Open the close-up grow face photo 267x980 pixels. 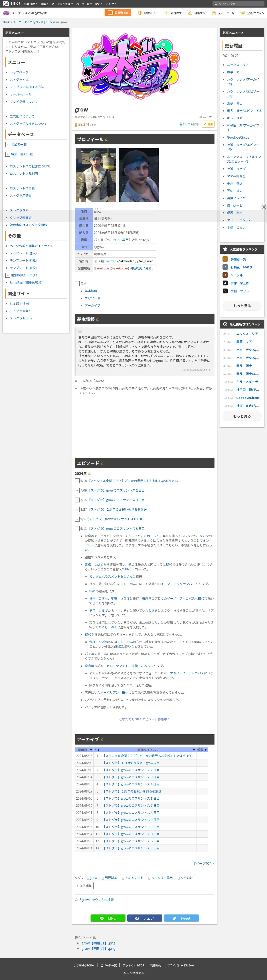pyautogui.click(x=139, y=175)
